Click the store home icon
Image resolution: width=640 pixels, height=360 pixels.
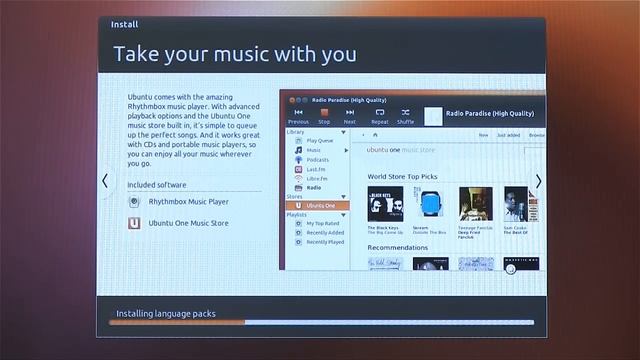click(x=375, y=135)
